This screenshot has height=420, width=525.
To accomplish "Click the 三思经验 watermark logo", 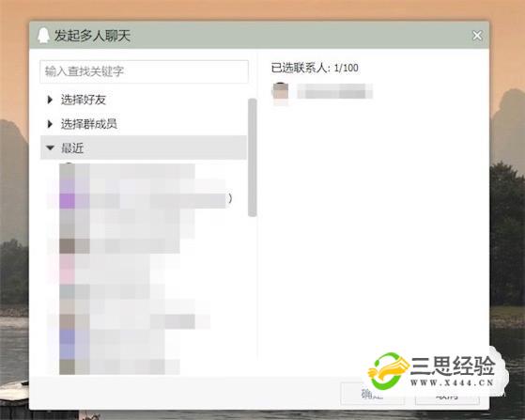I will click(432, 371).
